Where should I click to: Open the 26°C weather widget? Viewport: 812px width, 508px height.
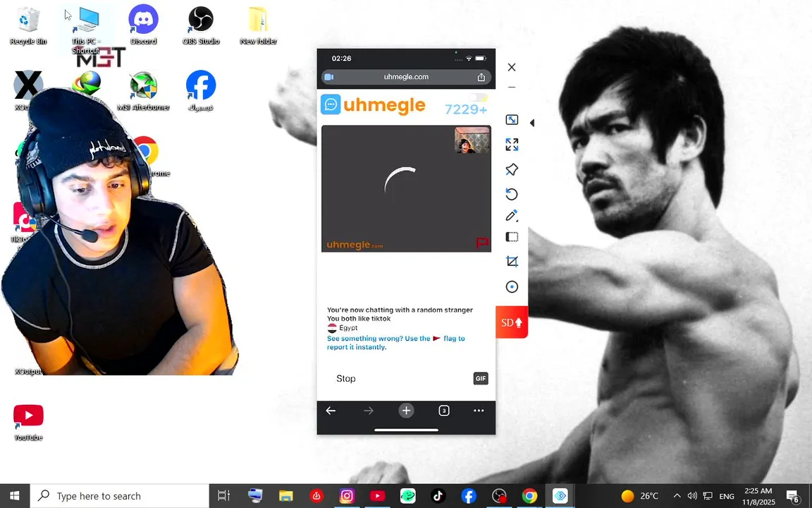coord(640,496)
